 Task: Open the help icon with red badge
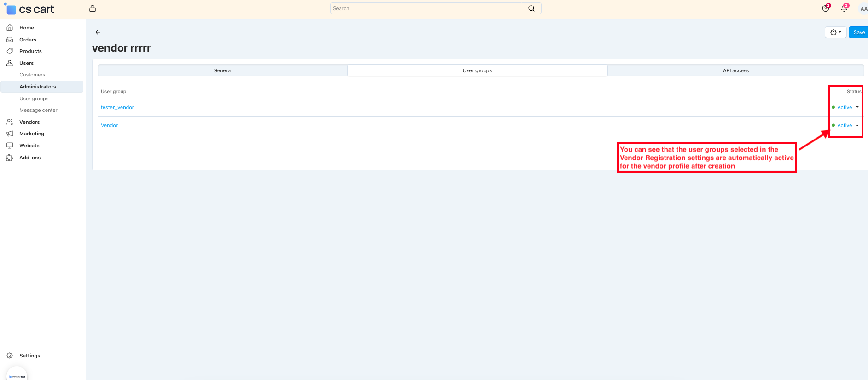click(x=826, y=8)
